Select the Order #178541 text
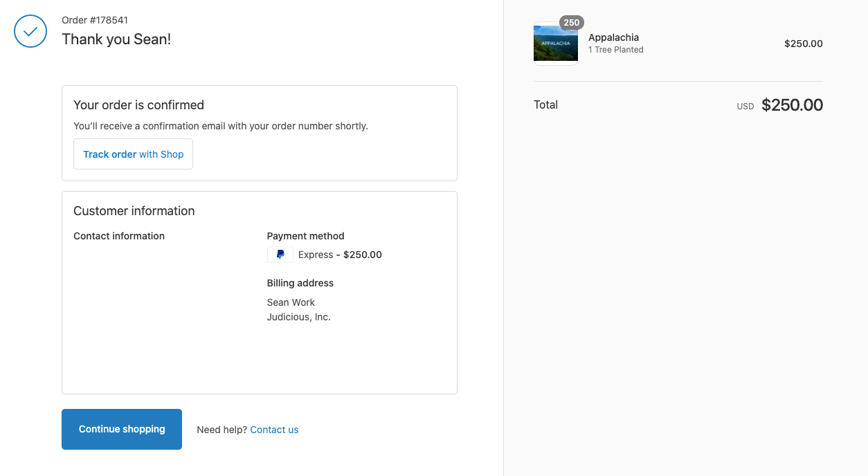Screen dimensions: 868x476 (x=95, y=20)
